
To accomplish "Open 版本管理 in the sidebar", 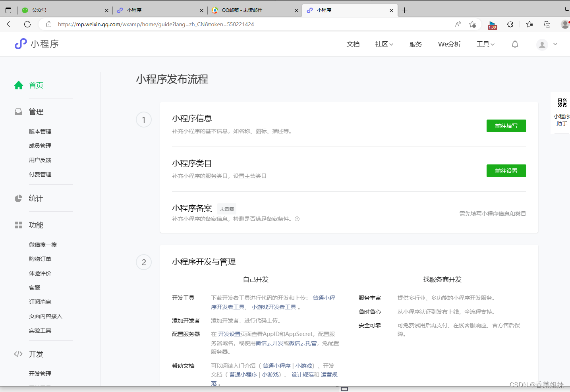I will tap(40, 131).
